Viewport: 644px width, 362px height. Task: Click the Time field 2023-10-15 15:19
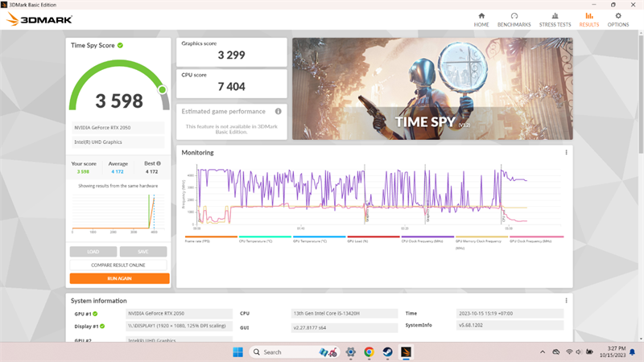click(510, 313)
